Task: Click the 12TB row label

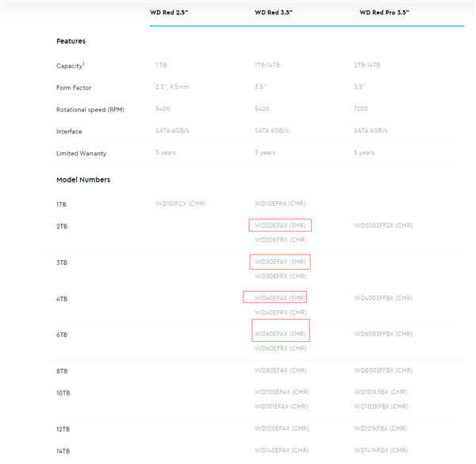Action: pyautogui.click(x=63, y=429)
